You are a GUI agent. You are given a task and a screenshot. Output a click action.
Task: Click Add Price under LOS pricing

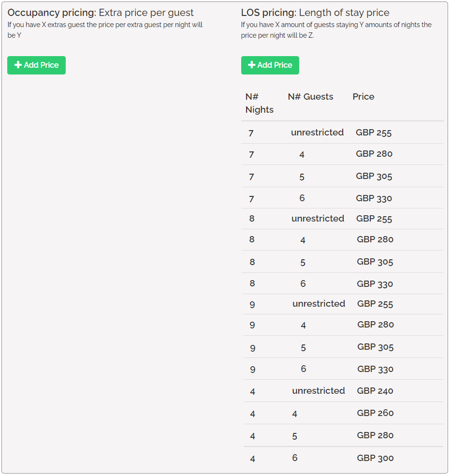pos(270,65)
